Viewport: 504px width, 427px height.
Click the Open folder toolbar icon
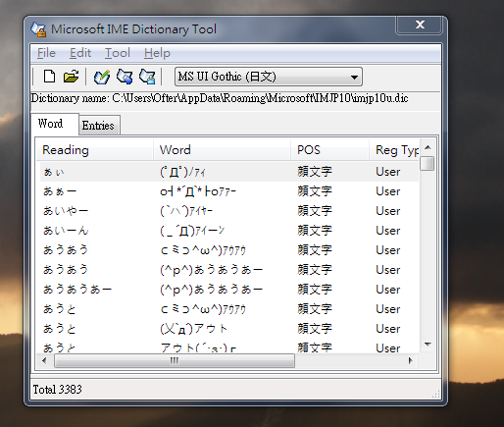[71, 77]
